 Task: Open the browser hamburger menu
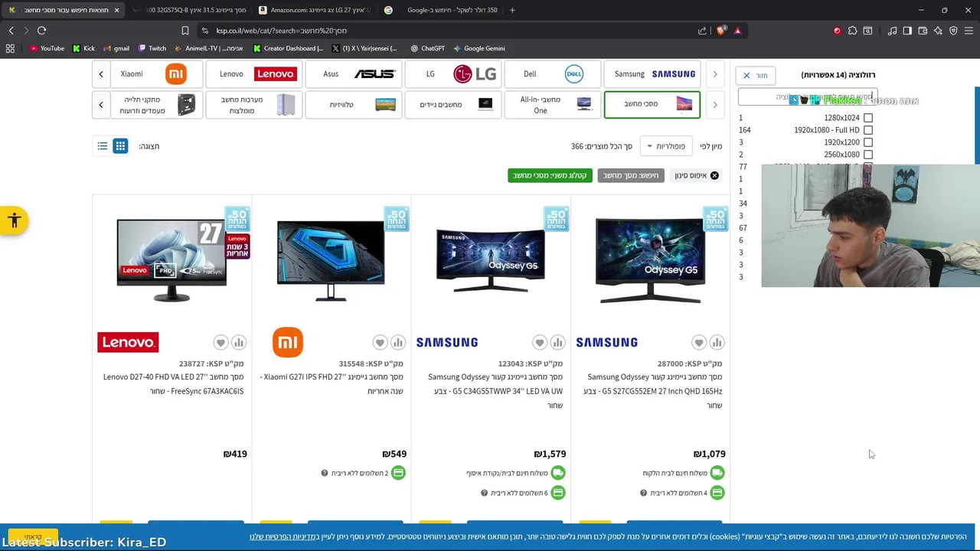[969, 31]
